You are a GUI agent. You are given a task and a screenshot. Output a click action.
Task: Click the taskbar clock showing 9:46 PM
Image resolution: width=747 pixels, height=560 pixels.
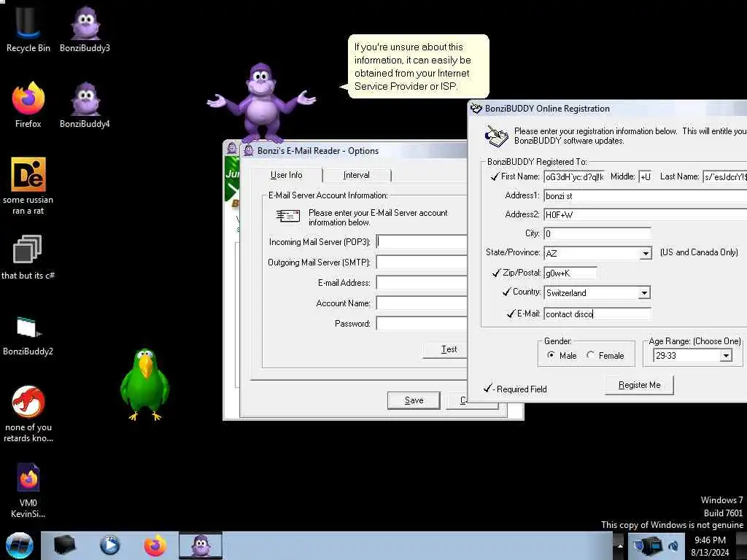pos(710,546)
